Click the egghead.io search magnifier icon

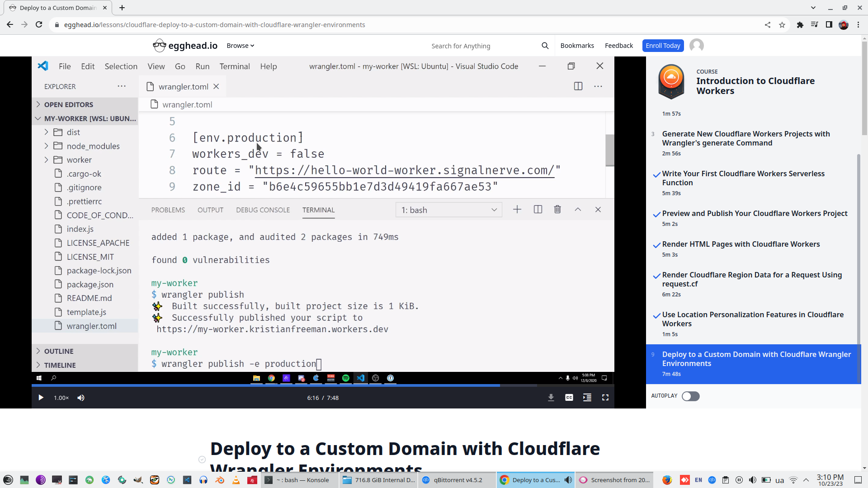545,46
